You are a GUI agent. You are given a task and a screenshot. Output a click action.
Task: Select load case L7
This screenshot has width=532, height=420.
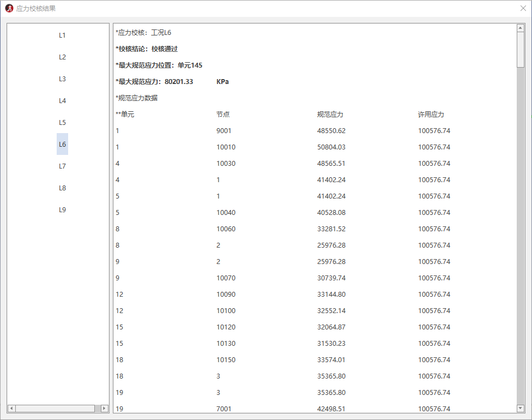point(62,166)
